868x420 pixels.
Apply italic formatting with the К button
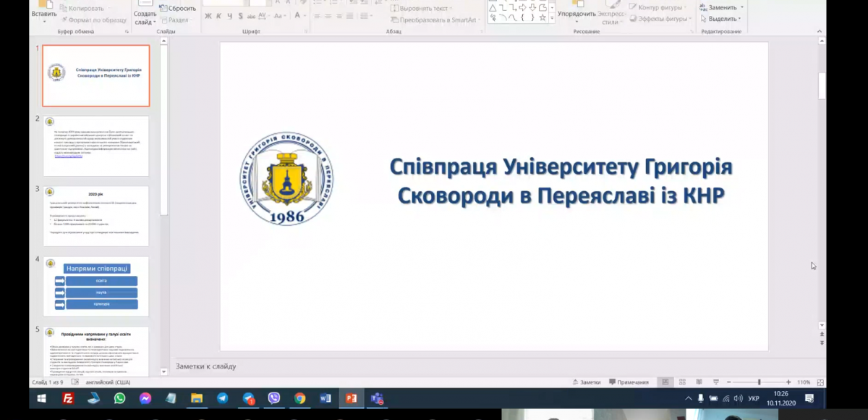coord(219,16)
